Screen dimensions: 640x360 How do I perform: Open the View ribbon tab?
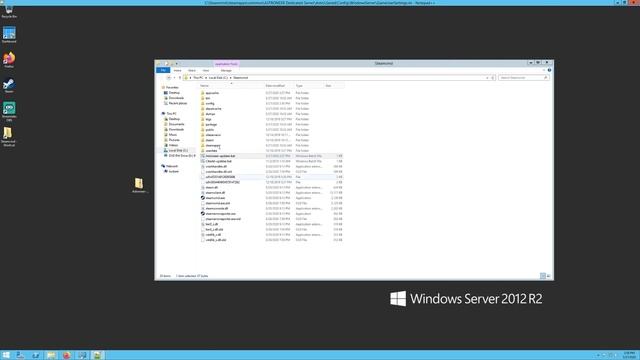click(205, 71)
